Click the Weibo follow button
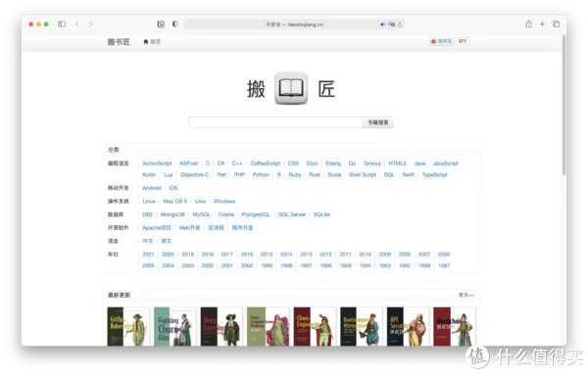This screenshot has height=374, width=588. [x=442, y=41]
